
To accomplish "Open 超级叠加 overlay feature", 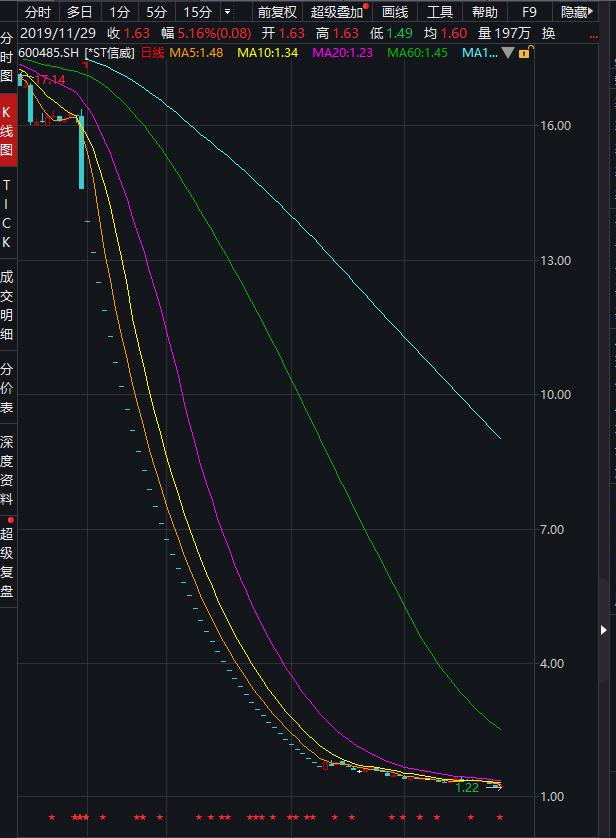I will coord(337,12).
